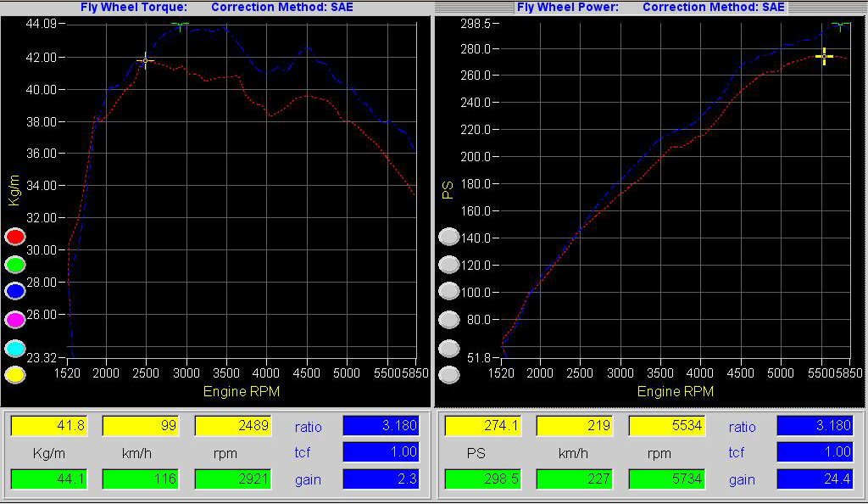Toggle the red run button in torque panel
Image resolution: width=868 pixels, height=504 pixels.
point(15,237)
